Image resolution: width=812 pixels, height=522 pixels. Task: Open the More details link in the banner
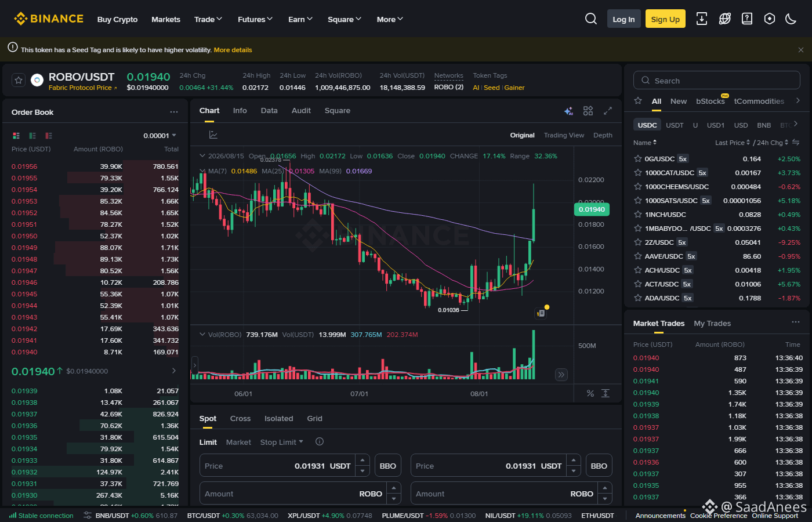233,50
